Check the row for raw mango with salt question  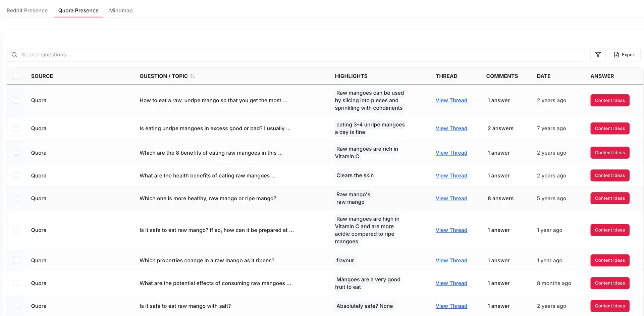[16, 306]
